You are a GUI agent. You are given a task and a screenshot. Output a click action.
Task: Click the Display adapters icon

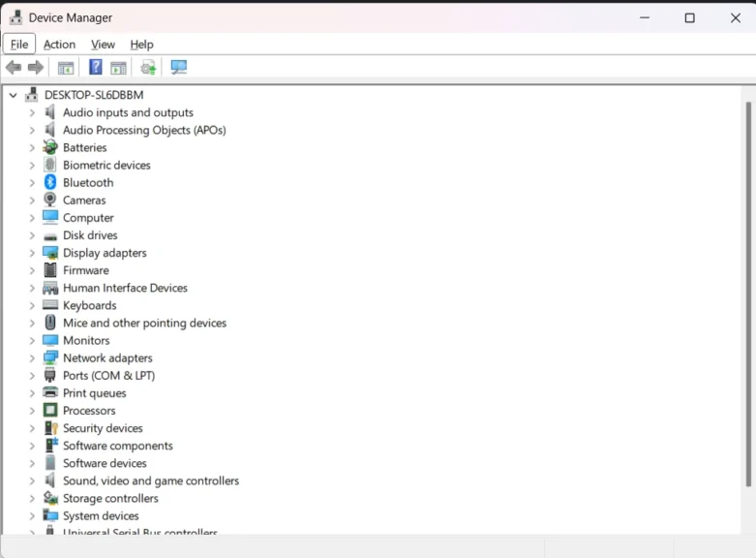pyautogui.click(x=50, y=253)
